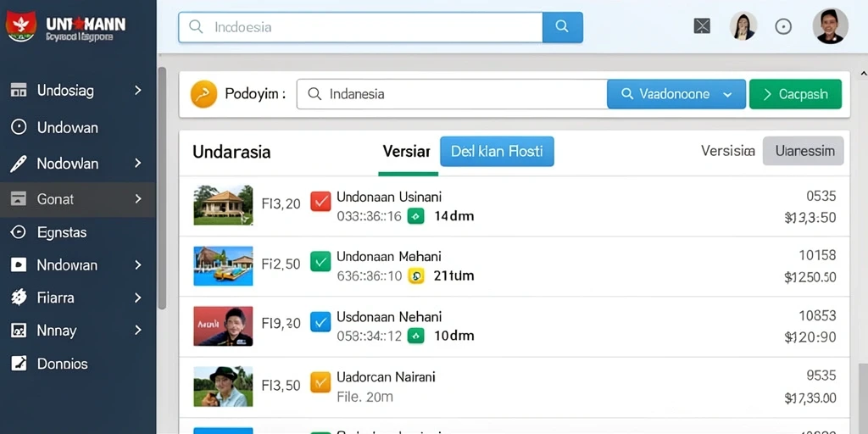This screenshot has width=868, height=434.
Task: Open the Egnstas sidebar icon
Action: 19,232
